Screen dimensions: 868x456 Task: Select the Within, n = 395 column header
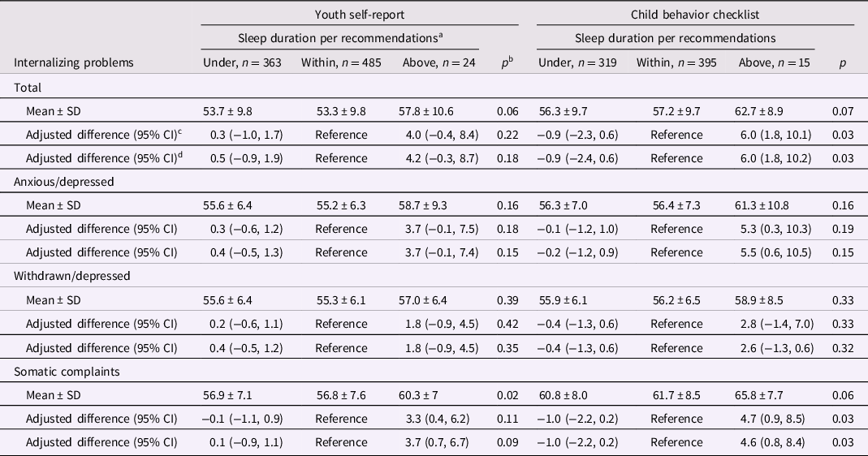click(676, 62)
